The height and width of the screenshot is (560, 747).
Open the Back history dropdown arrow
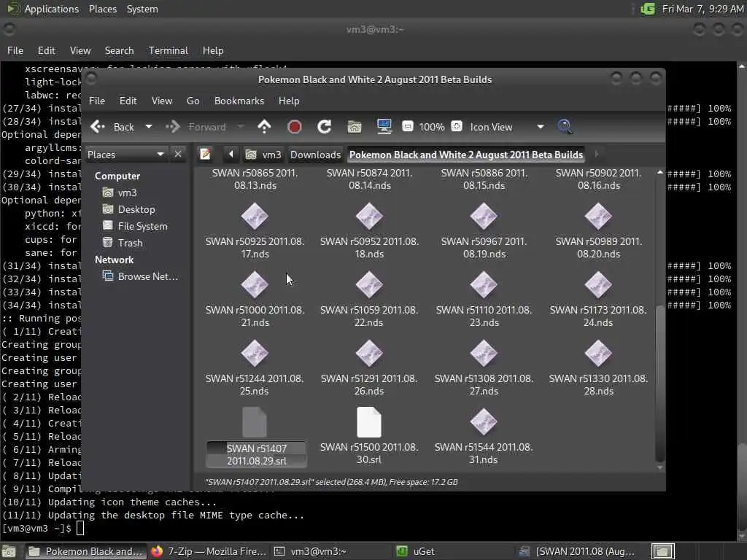pos(149,127)
